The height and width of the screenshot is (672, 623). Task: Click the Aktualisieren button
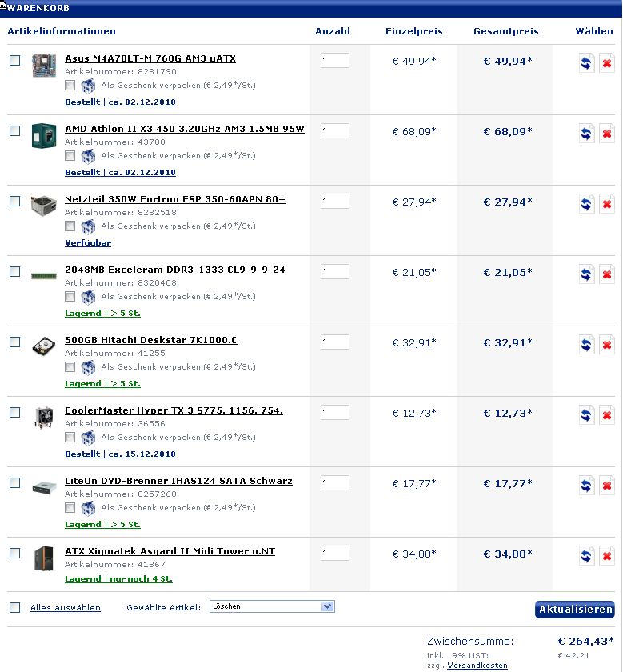click(574, 610)
